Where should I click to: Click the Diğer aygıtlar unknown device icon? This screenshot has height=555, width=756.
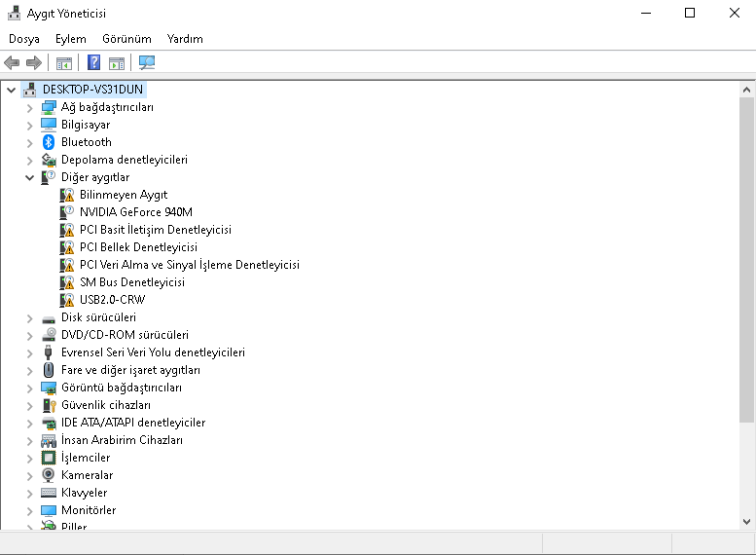(x=49, y=177)
